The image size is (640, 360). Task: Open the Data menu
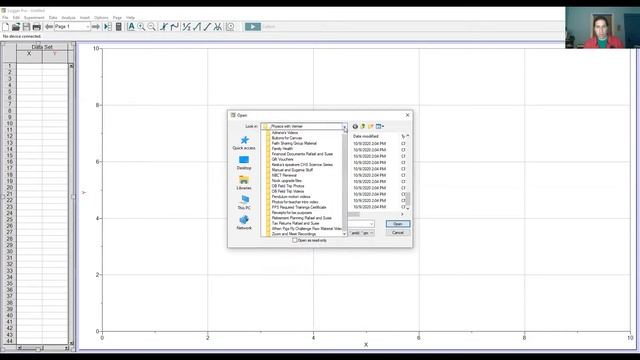coord(53,18)
